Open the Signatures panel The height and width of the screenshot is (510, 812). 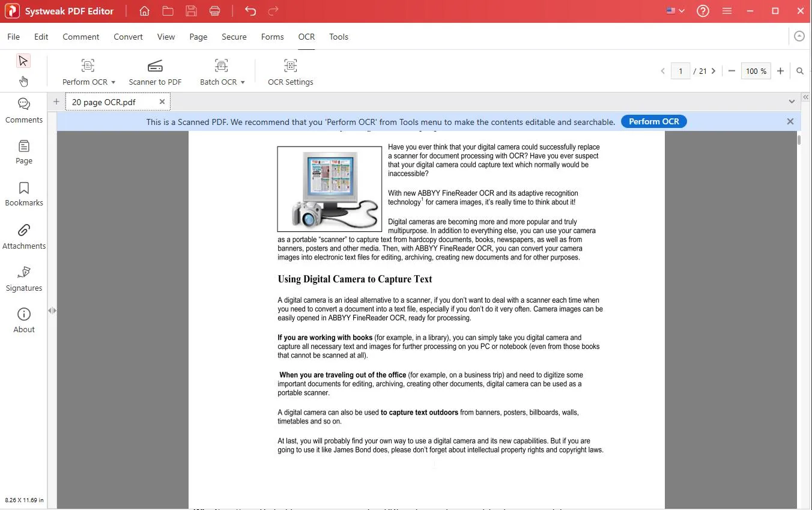coord(24,279)
